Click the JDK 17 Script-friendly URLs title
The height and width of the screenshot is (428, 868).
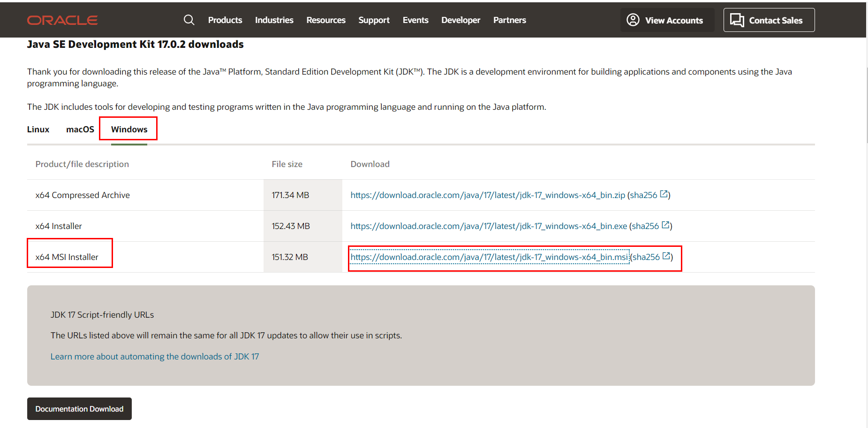point(102,315)
